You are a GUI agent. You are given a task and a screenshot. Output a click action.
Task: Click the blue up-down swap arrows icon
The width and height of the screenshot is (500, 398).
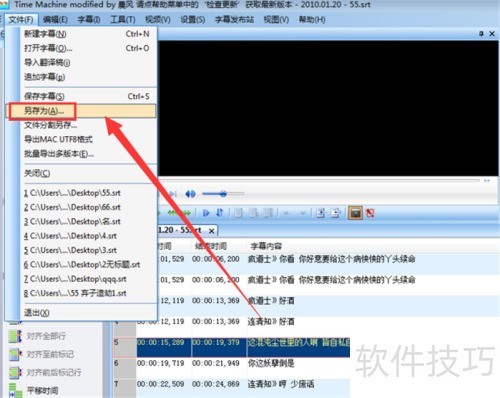(219, 213)
